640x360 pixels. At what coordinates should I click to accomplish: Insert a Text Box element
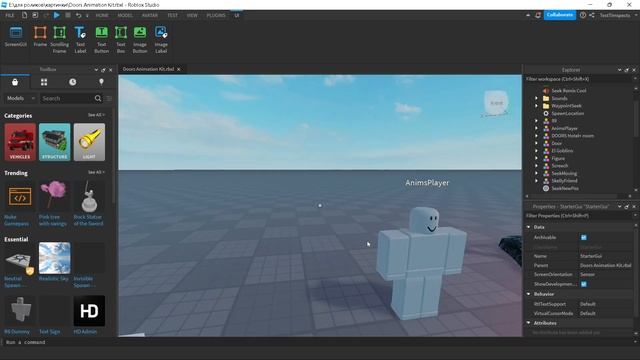pyautogui.click(x=121, y=40)
